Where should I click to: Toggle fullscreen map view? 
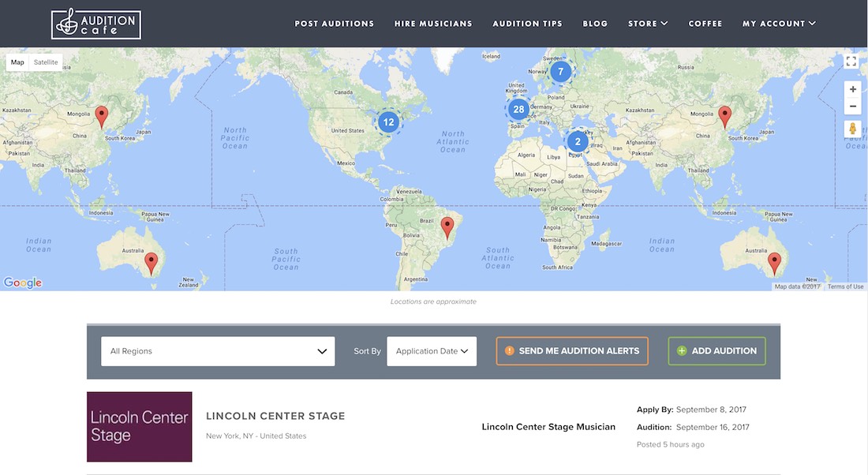(851, 62)
